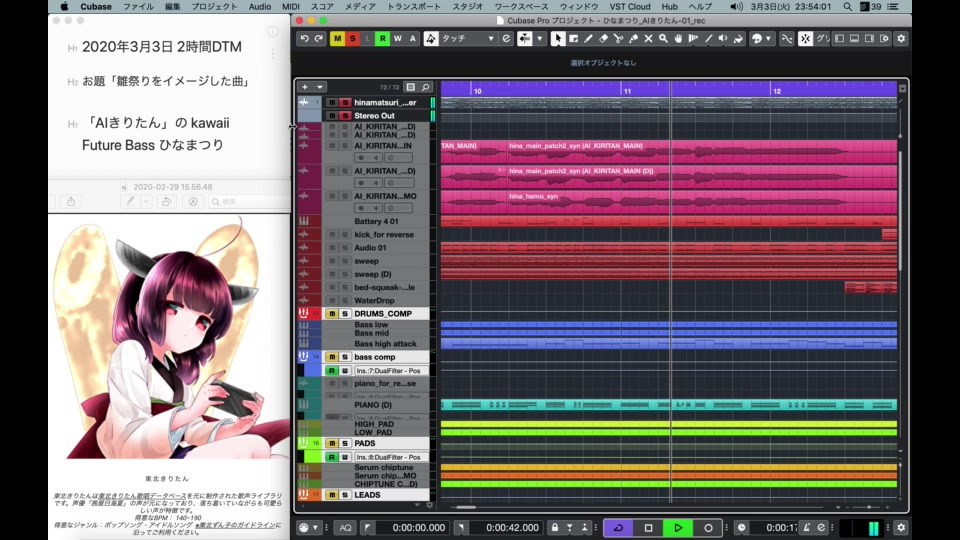Click the AQ auto-quantize button
This screenshot has width=960, height=540.
tap(345, 527)
